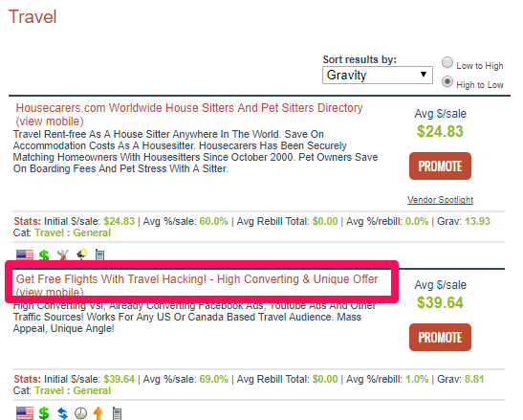Click the mobile phone icon under Housecarers listing
Screen dimensions: 523x420
(99, 255)
